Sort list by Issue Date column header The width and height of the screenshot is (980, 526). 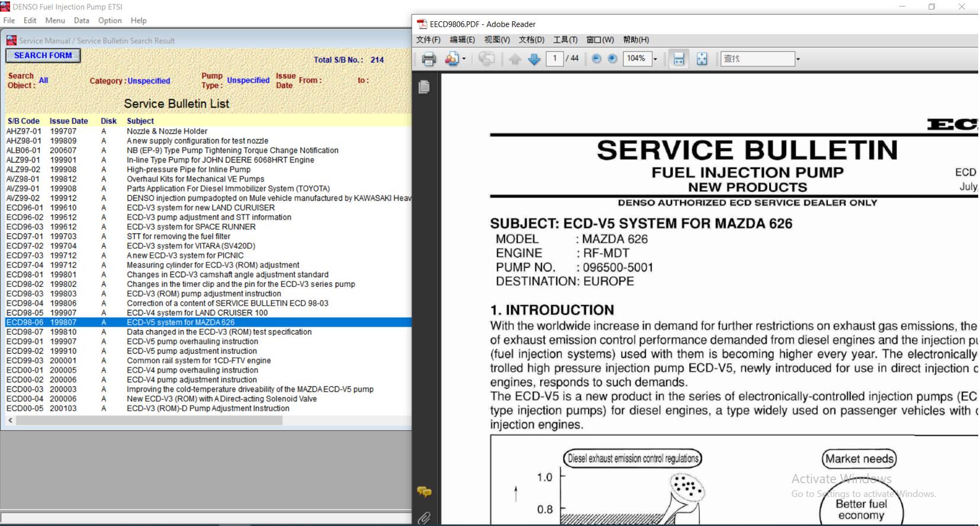69,121
